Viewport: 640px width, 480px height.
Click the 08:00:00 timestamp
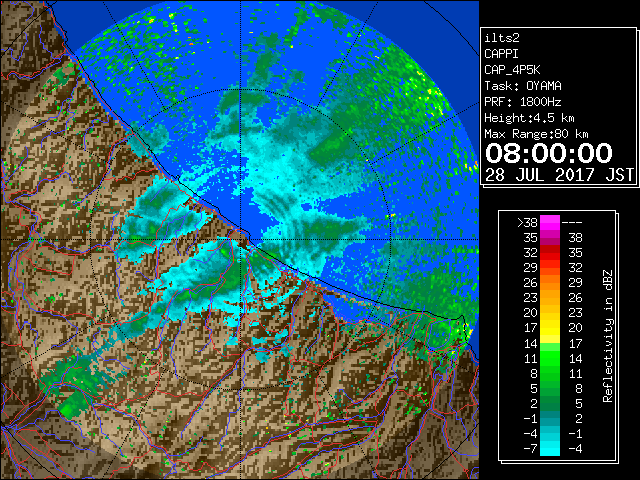(x=549, y=153)
